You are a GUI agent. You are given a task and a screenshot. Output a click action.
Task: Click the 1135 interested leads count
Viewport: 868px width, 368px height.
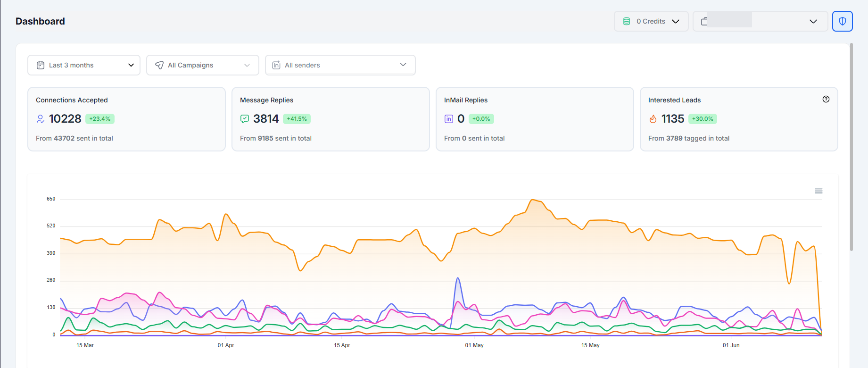tap(673, 119)
